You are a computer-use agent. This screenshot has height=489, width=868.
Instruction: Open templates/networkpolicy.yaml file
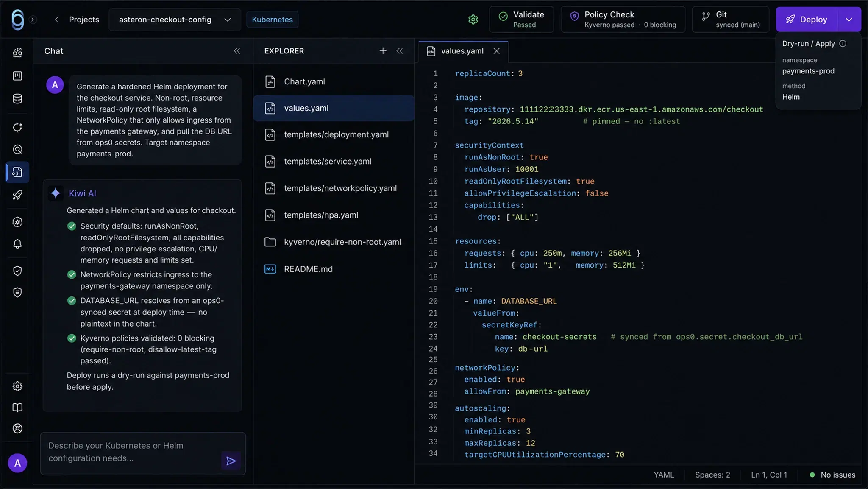(x=334, y=188)
